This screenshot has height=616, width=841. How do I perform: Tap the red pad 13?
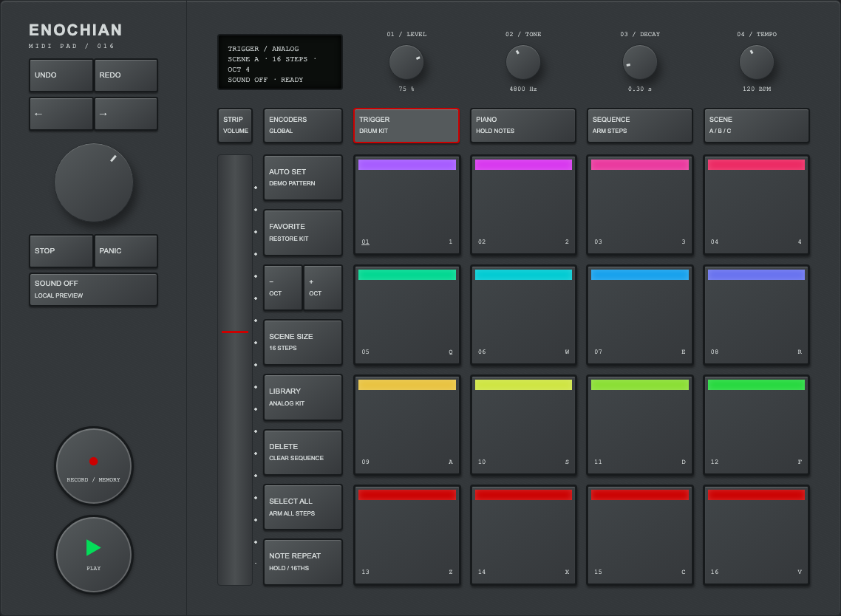pyautogui.click(x=407, y=535)
